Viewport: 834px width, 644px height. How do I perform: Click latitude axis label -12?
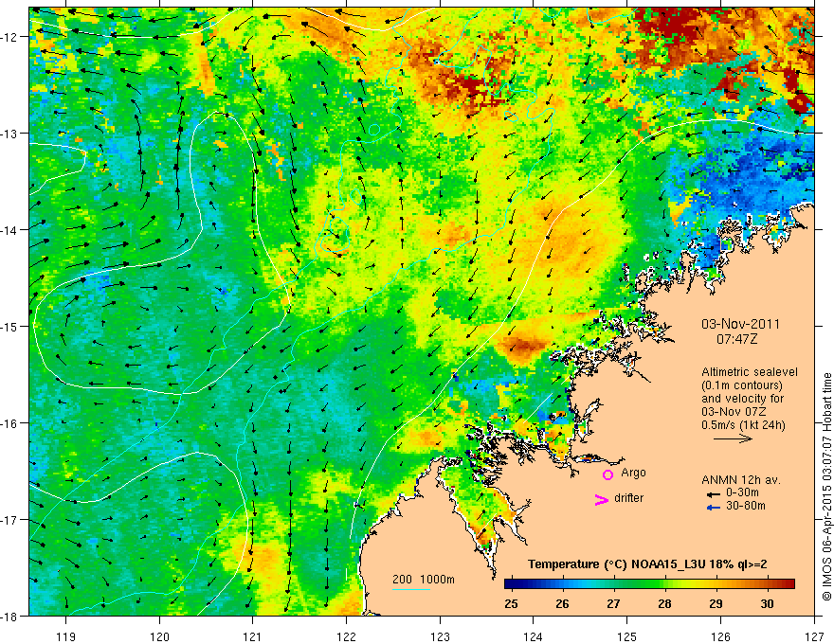click(x=9, y=37)
